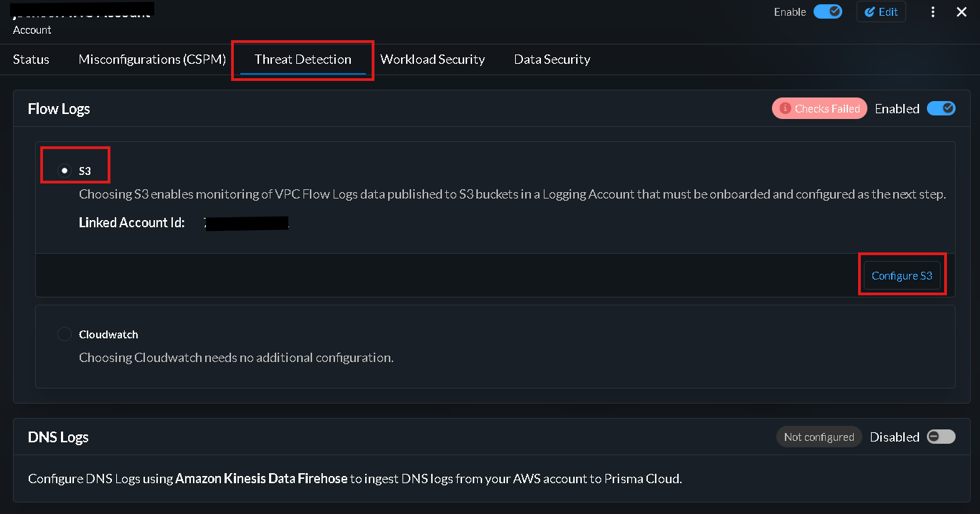Click the Edit button with pencil icon

[x=881, y=12]
